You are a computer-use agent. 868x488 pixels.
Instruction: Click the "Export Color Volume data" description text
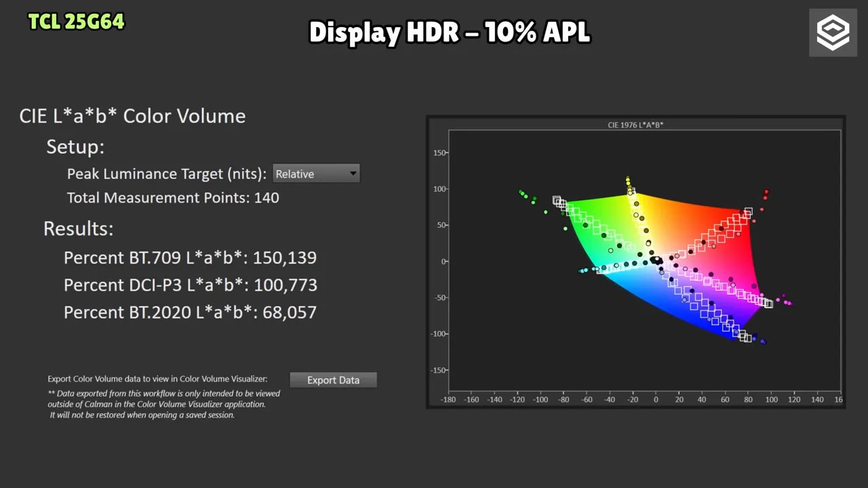pyautogui.click(x=157, y=379)
